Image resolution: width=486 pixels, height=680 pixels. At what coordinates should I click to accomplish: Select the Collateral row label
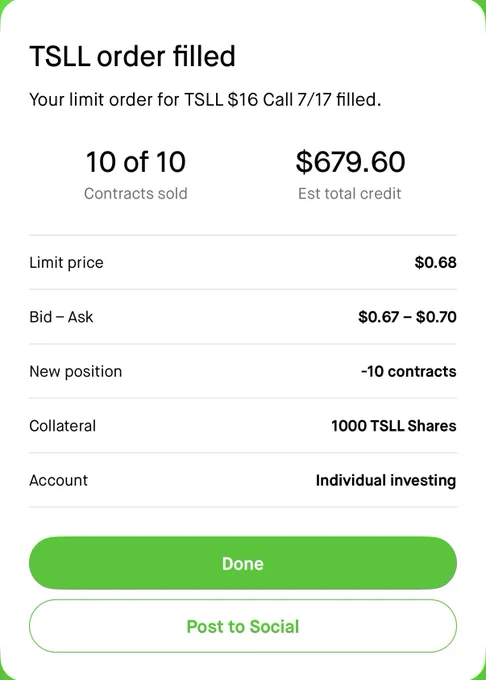(x=62, y=426)
